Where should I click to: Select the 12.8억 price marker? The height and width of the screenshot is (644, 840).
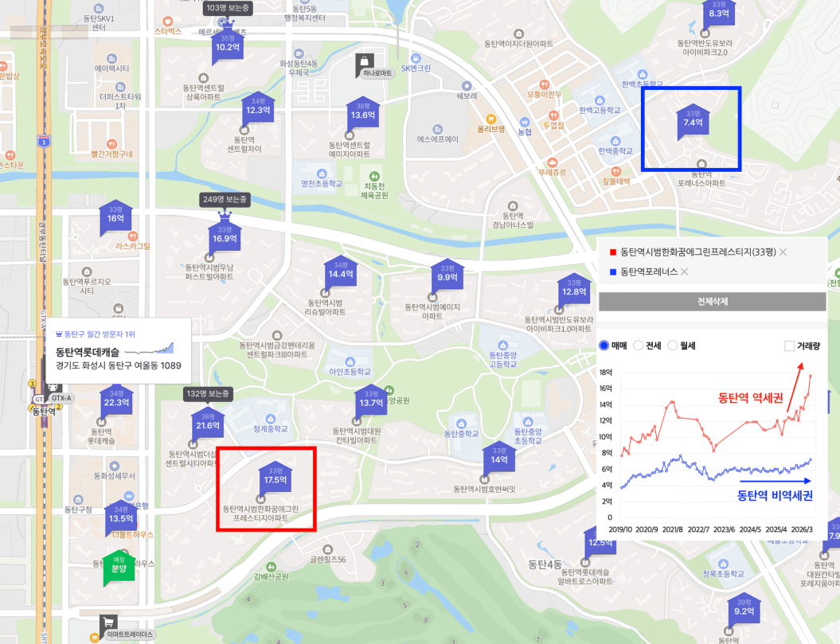pyautogui.click(x=574, y=290)
